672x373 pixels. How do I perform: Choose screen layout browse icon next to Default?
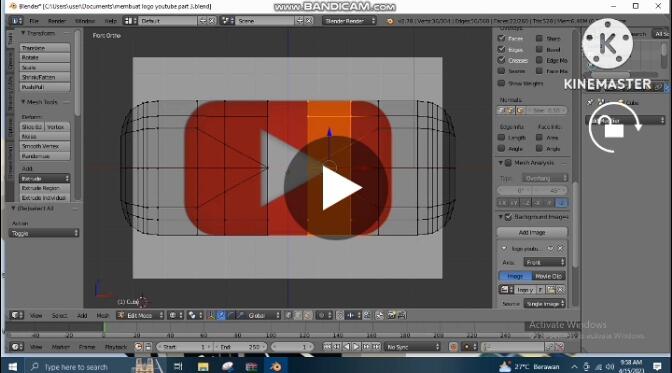pyautogui.click(x=130, y=21)
